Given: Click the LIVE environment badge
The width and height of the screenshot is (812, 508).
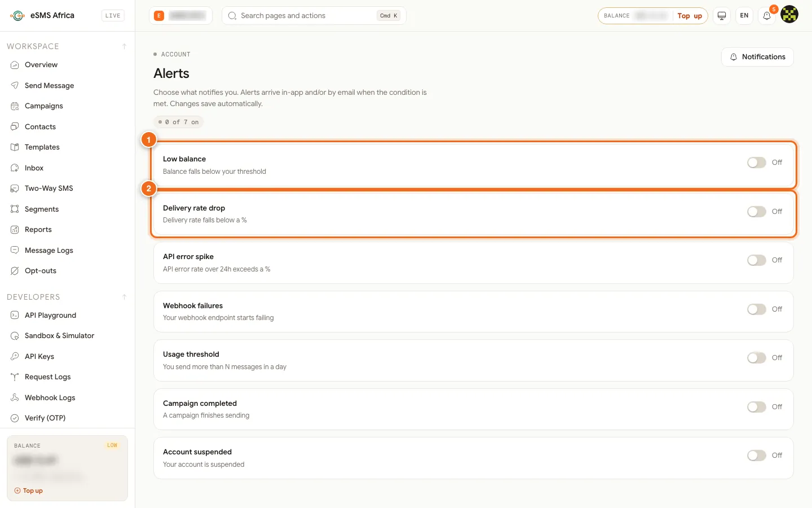Looking at the screenshot, I should (x=113, y=16).
